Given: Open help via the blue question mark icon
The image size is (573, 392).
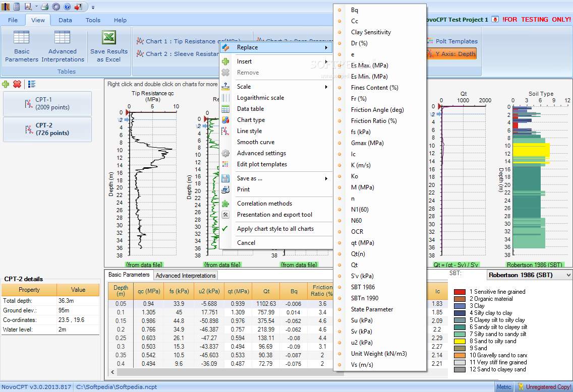Looking at the screenshot, I should pyautogui.click(x=67, y=7).
